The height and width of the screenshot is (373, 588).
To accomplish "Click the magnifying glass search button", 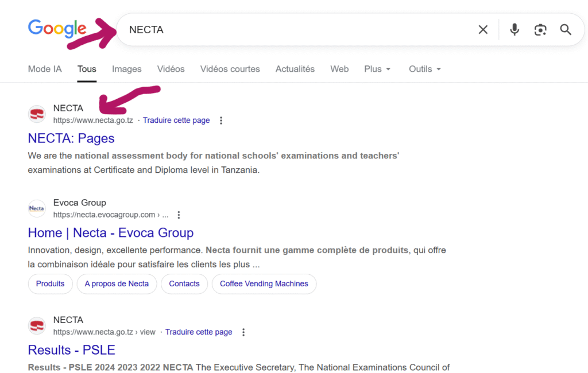I will (x=566, y=30).
